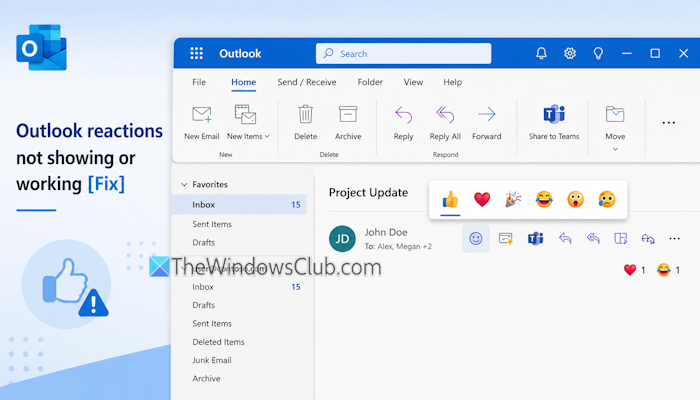React with laughing emoji

544,199
